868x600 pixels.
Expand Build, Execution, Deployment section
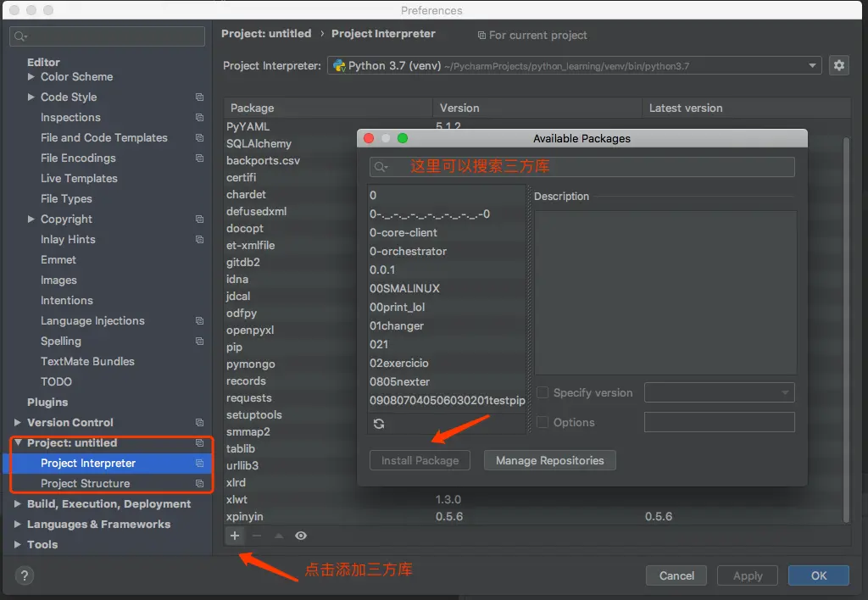click(x=18, y=503)
